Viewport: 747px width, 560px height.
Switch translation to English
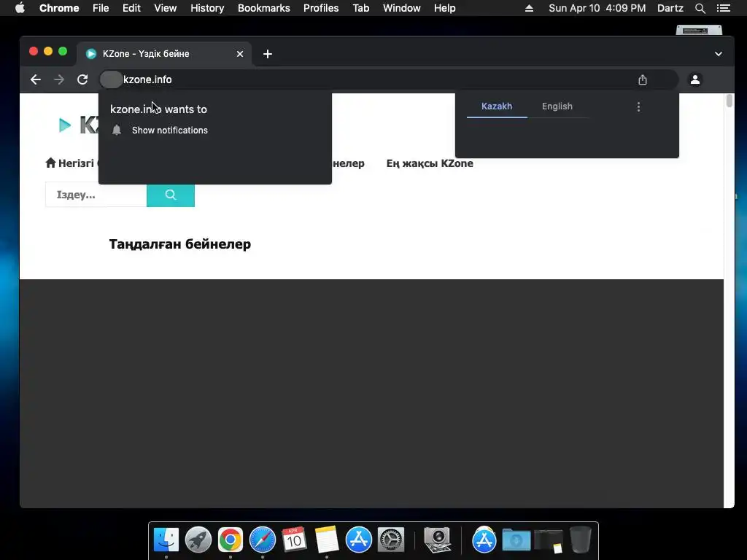point(557,106)
